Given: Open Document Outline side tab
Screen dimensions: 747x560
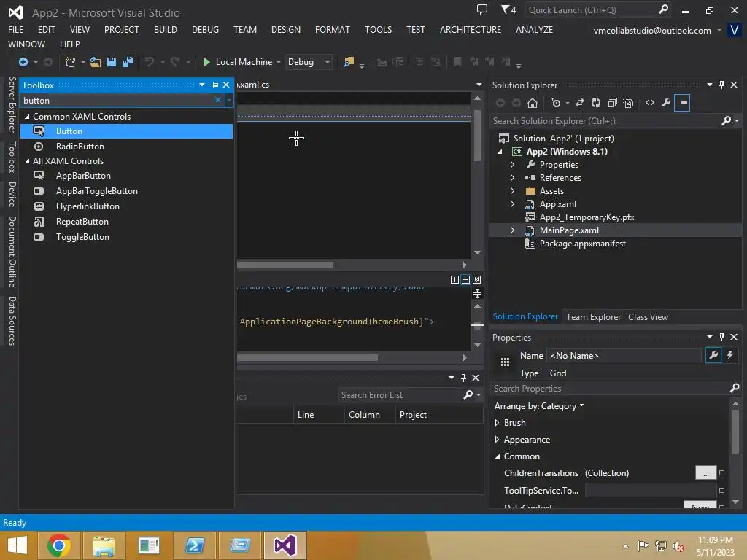Looking at the screenshot, I should pos(12,252).
